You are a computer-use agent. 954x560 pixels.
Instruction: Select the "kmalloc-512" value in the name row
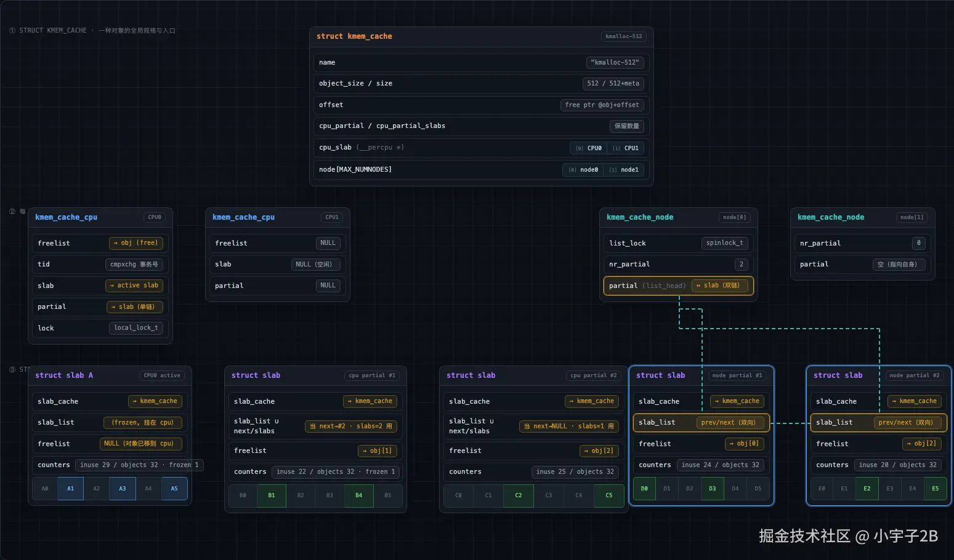[x=615, y=62]
